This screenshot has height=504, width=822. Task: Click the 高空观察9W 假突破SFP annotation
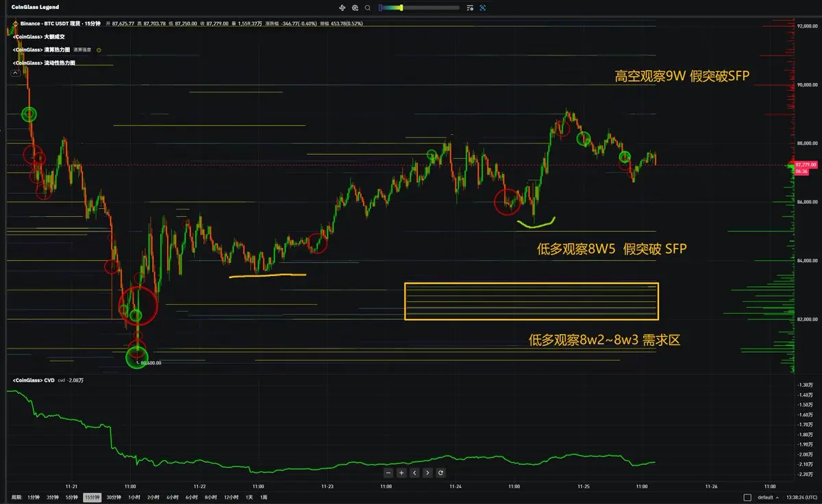[x=682, y=76]
